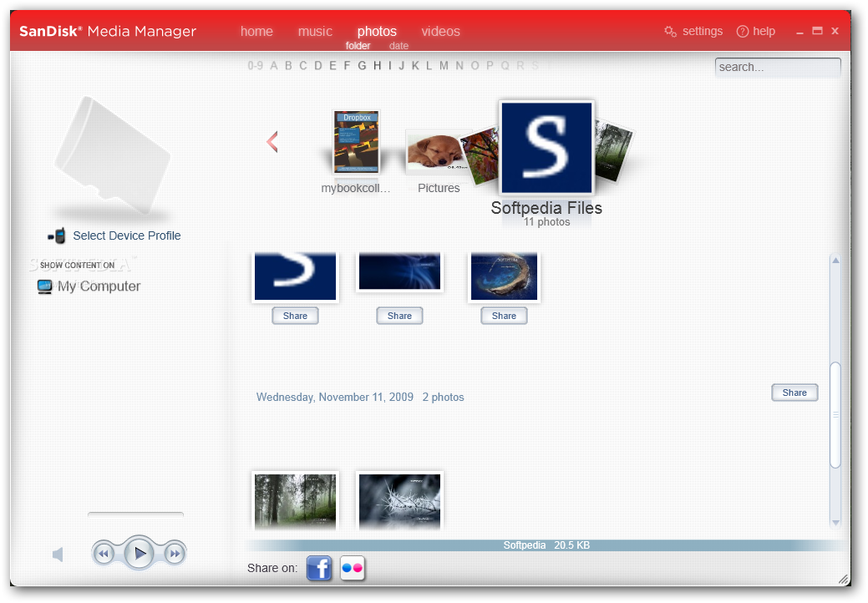Open the videos tab

click(440, 32)
